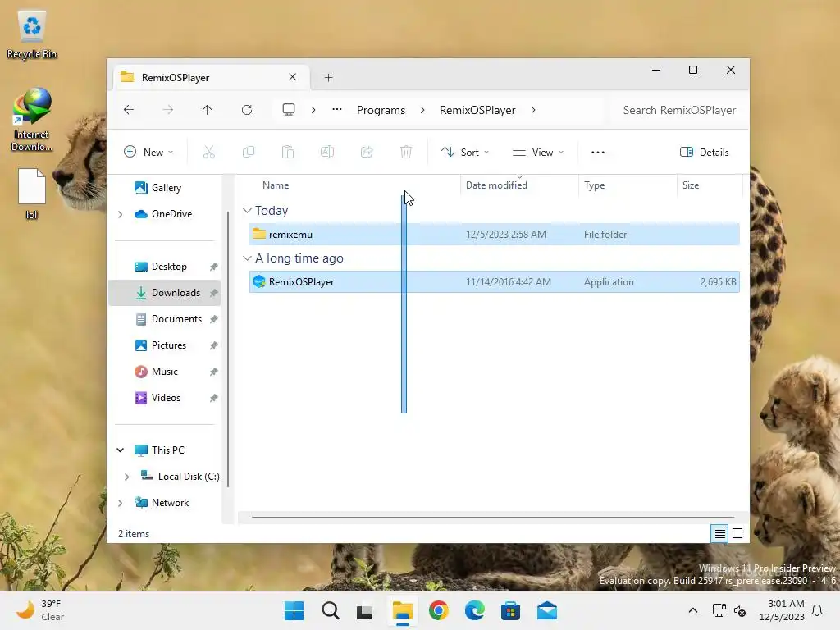Open notifications bell in the taskbar
Screen dimensions: 840x630
tap(818, 610)
